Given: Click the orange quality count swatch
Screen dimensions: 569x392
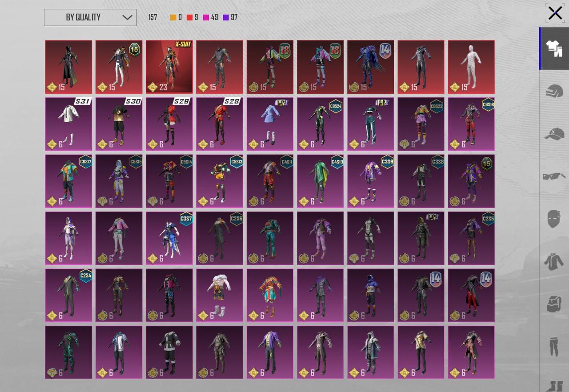Looking at the screenshot, I should [173, 17].
